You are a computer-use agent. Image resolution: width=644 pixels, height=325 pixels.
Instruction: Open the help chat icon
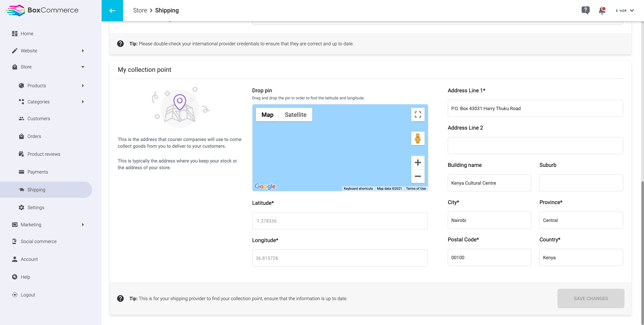585,10
